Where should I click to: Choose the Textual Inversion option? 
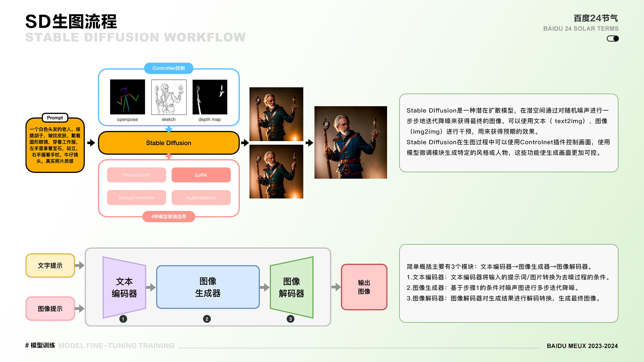(x=137, y=198)
